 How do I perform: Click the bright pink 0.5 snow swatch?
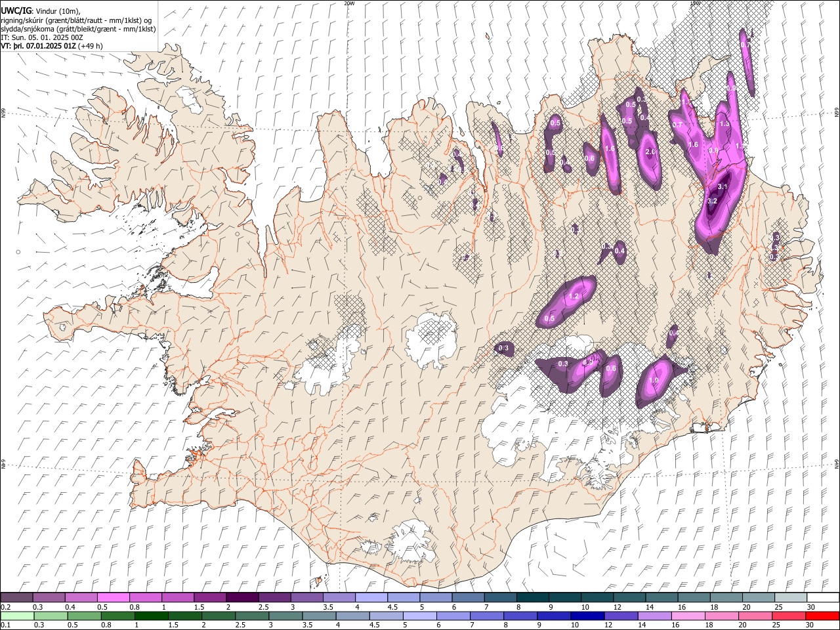click(x=114, y=598)
